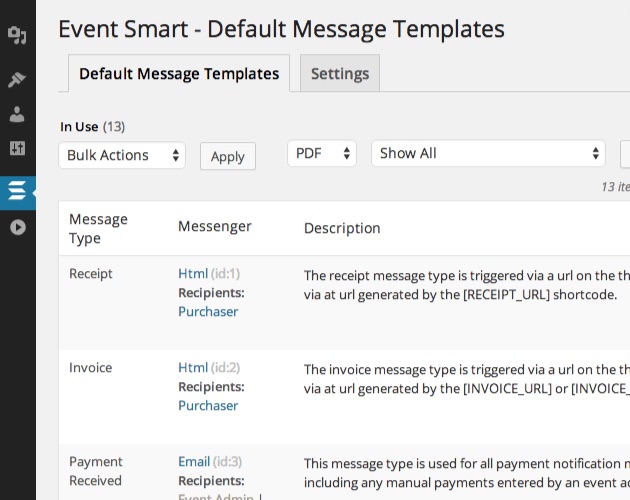Open the Html (id:1) Receipt template link
This screenshot has width=630, height=500.
[193, 274]
